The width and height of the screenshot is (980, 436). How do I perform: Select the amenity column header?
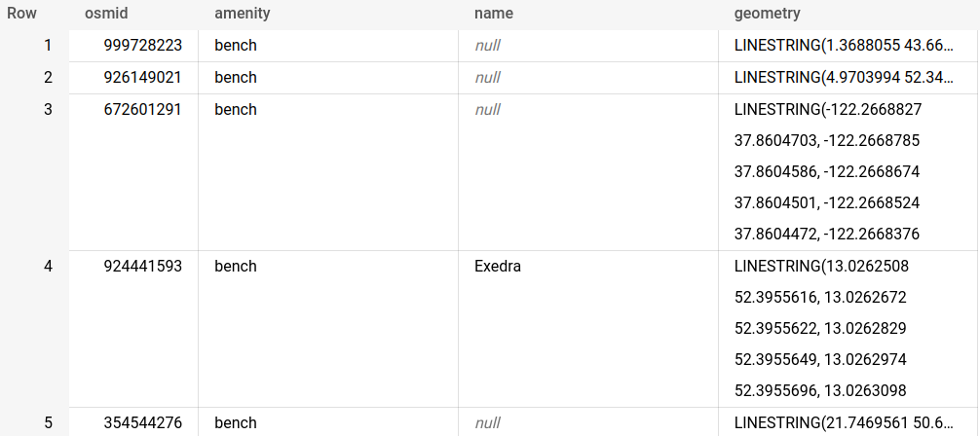point(242,14)
